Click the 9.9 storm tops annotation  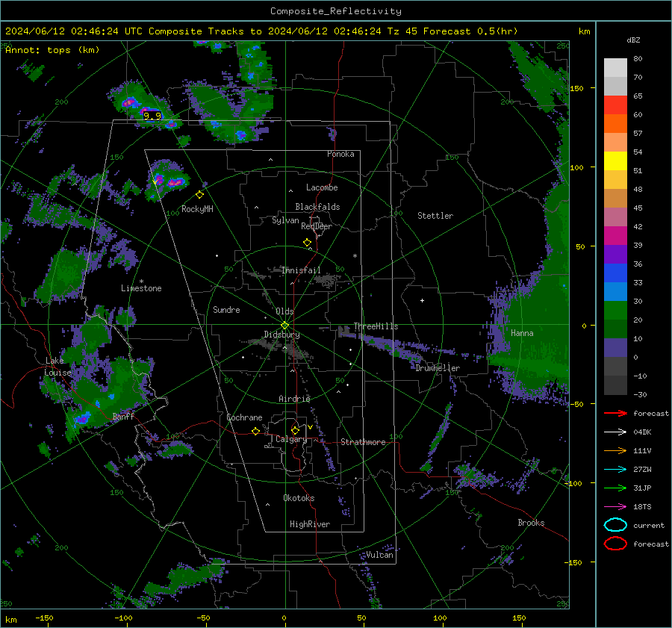pos(152,116)
